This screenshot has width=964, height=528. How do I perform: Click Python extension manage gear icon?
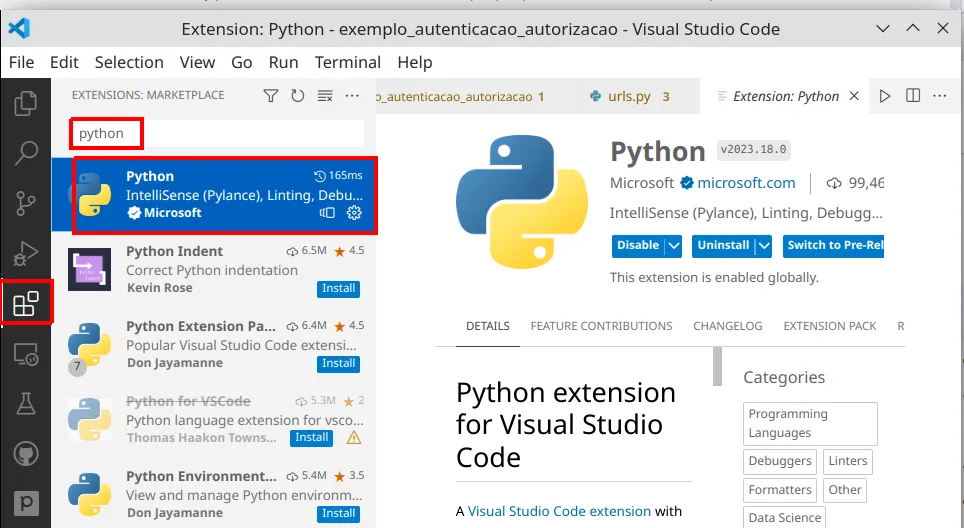coord(354,213)
